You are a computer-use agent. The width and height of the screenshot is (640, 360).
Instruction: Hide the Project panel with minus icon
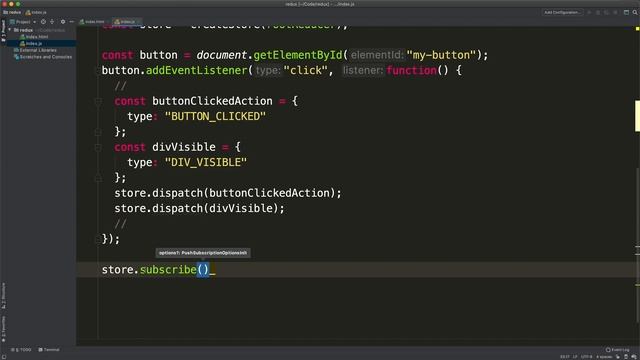coord(71,22)
